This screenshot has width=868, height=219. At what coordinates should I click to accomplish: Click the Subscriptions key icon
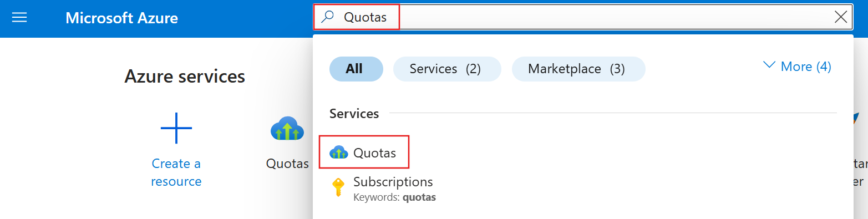point(338,187)
